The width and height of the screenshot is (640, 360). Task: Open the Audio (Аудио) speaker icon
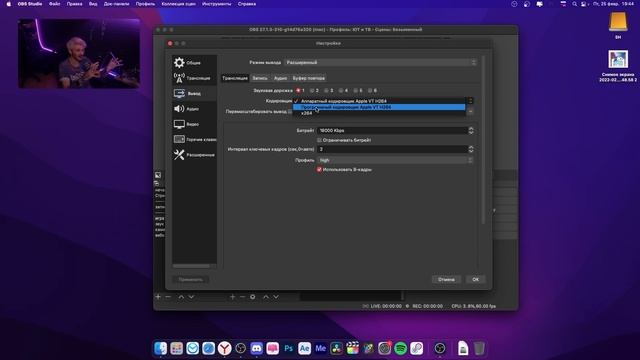tap(179, 109)
